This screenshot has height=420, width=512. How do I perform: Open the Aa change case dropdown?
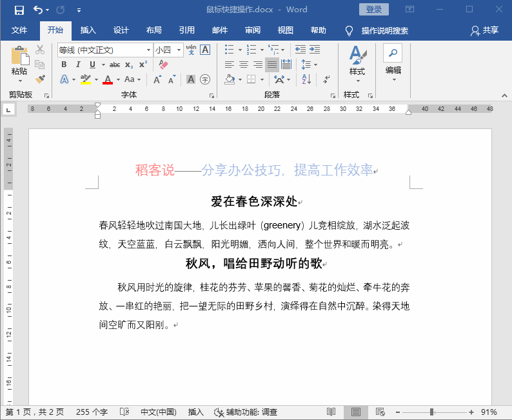pos(132,79)
